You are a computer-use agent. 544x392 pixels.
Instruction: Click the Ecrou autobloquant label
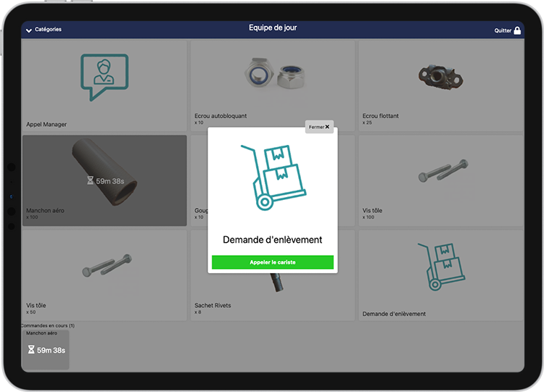pyautogui.click(x=221, y=116)
